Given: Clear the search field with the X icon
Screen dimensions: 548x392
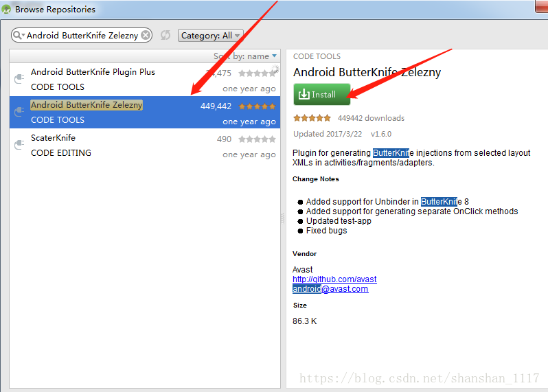Looking at the screenshot, I should pyautogui.click(x=146, y=35).
